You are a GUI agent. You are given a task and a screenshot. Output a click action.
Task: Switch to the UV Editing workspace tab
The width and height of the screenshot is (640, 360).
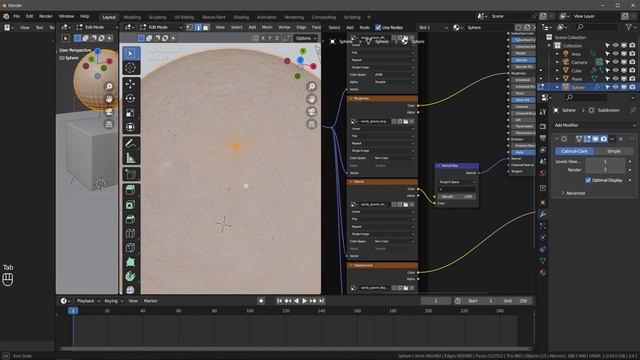tap(184, 17)
